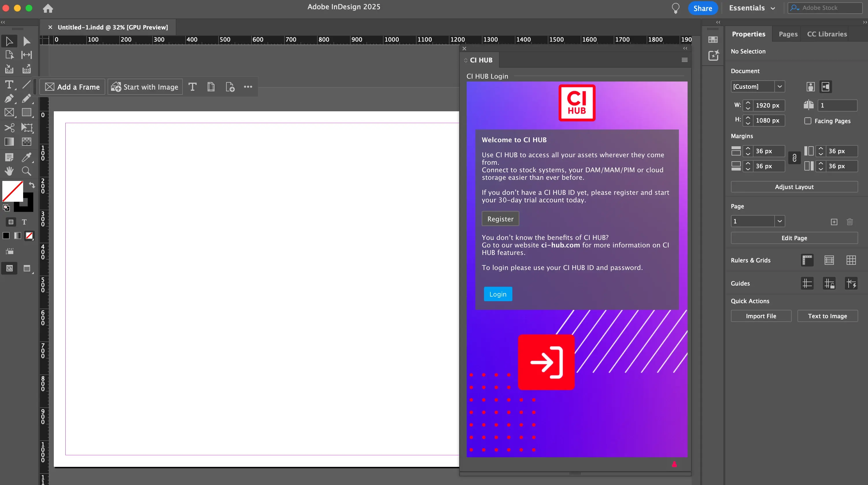Switch to the CC Libraries tab

click(x=827, y=34)
